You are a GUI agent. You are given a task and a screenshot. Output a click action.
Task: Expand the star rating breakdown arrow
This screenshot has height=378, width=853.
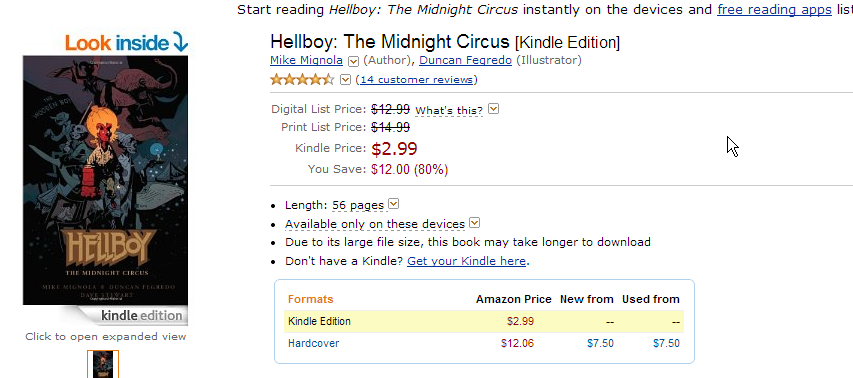[345, 80]
